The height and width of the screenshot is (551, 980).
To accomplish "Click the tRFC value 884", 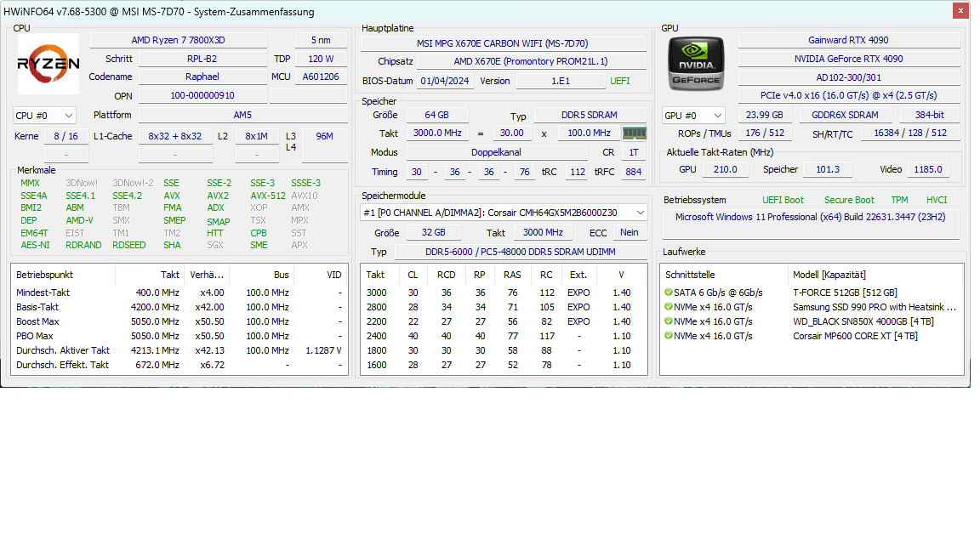I will 633,172.
